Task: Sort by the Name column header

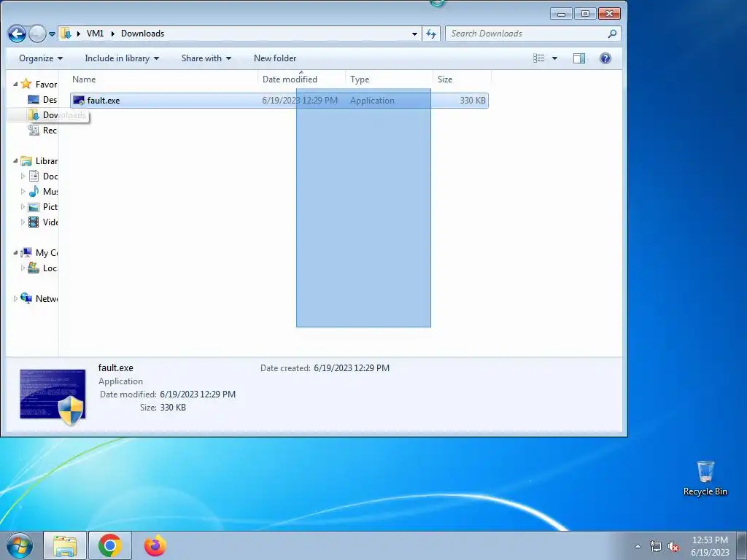Action: pyautogui.click(x=163, y=79)
